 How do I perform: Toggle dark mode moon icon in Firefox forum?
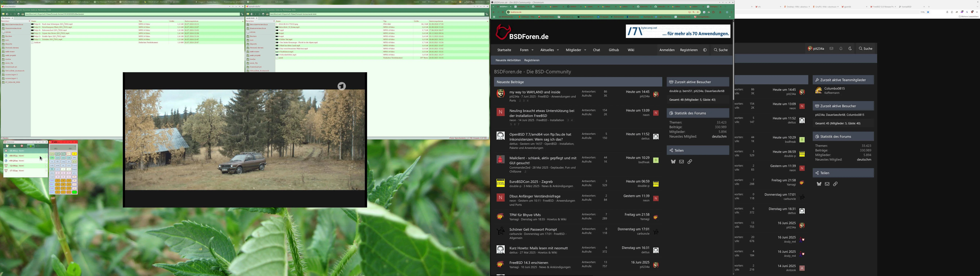[x=850, y=49]
